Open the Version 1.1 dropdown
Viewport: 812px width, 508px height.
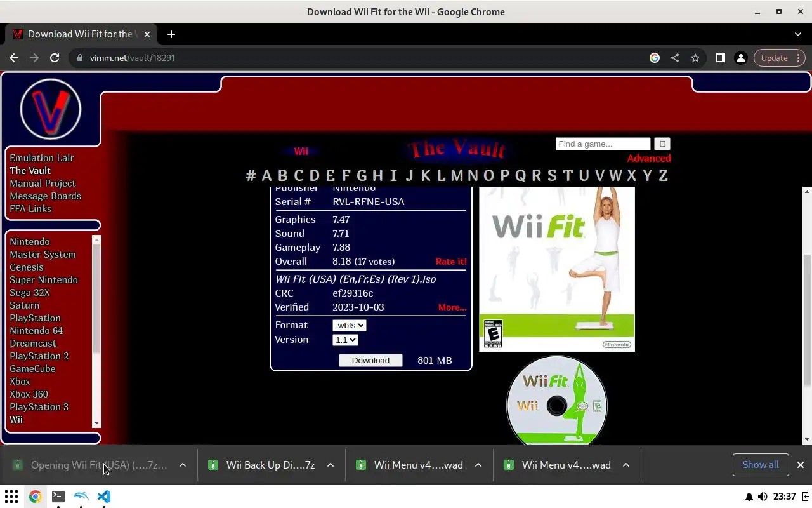(x=345, y=340)
